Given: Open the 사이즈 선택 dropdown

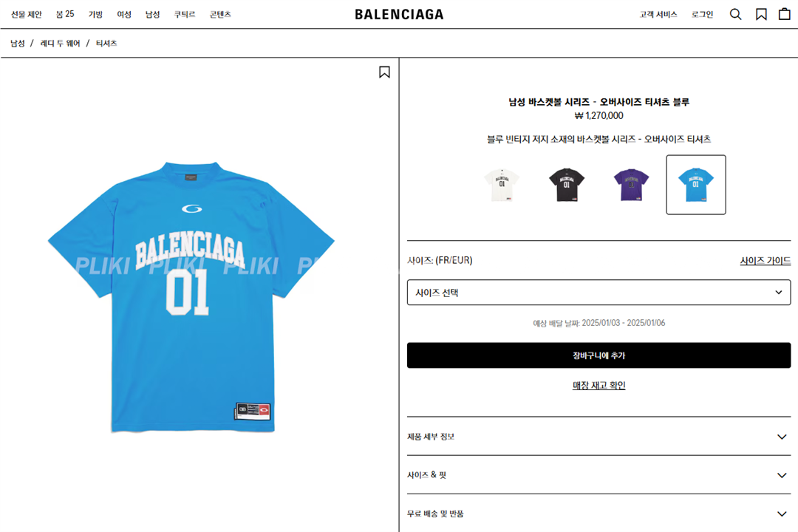Looking at the screenshot, I should [598, 292].
